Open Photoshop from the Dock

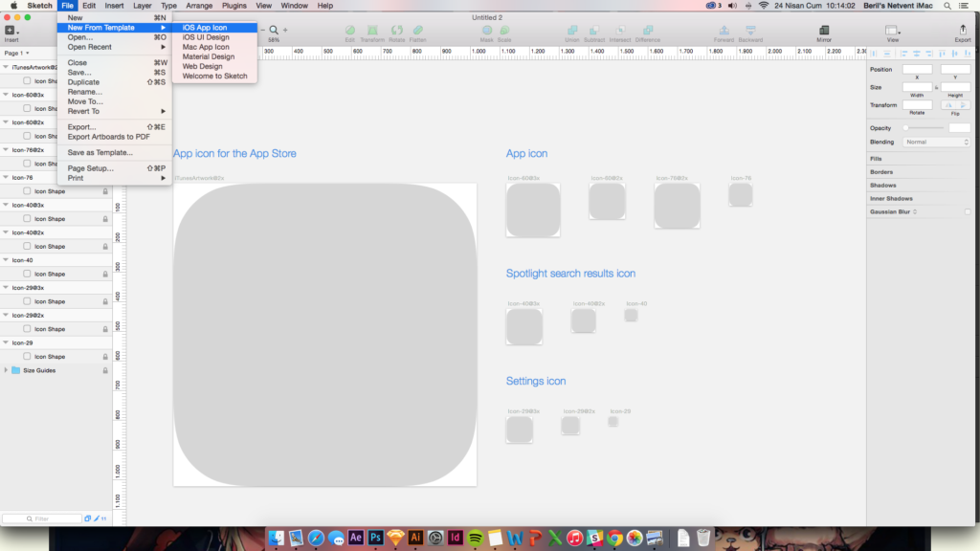tap(375, 538)
